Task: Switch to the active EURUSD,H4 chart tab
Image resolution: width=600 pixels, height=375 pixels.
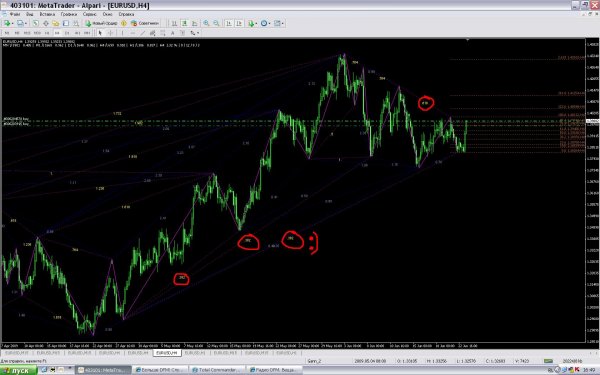Action: coord(167,353)
